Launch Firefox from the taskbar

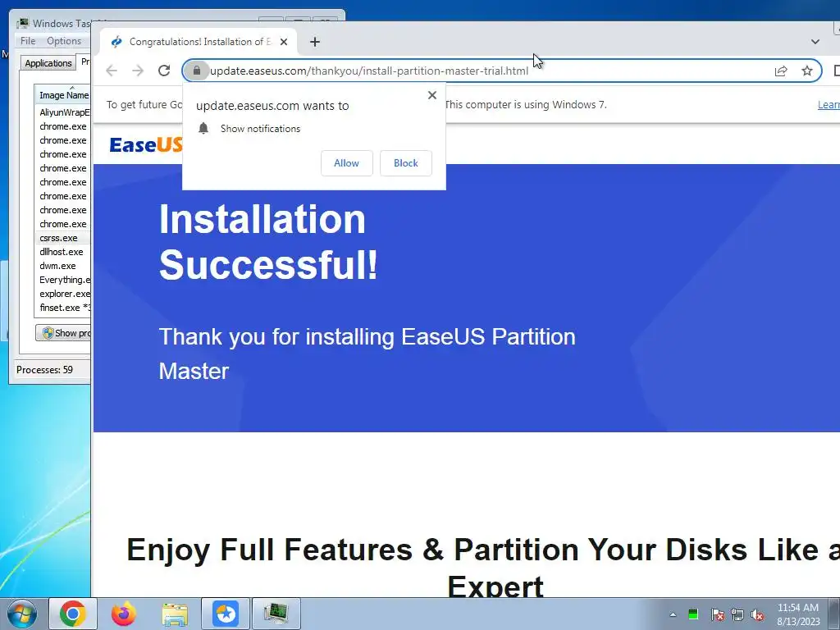pyautogui.click(x=124, y=614)
